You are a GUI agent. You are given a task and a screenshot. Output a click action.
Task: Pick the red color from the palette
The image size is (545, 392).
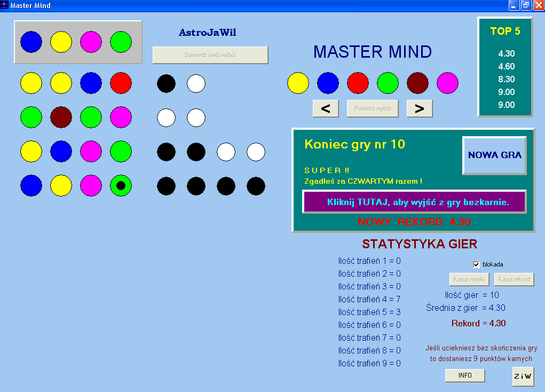click(x=358, y=83)
